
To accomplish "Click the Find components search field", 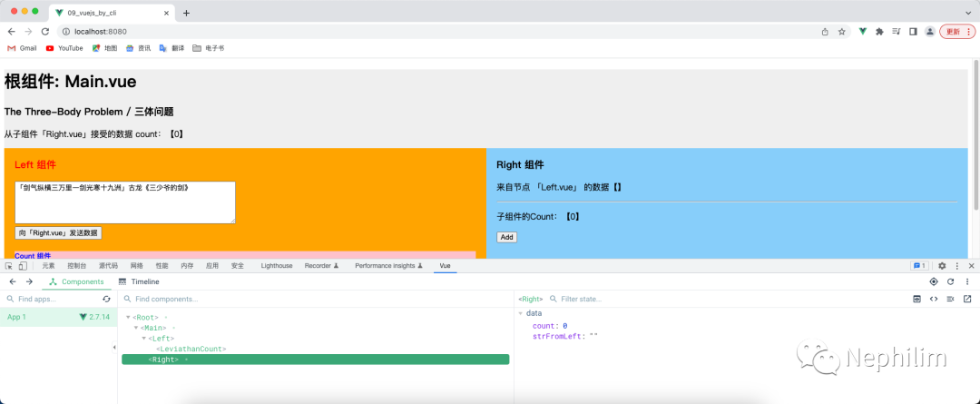I will point(309,299).
